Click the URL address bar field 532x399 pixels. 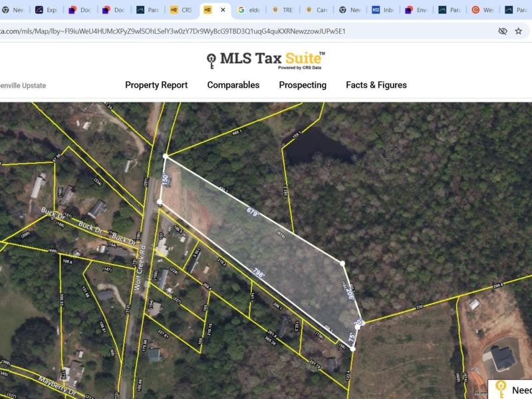233,31
